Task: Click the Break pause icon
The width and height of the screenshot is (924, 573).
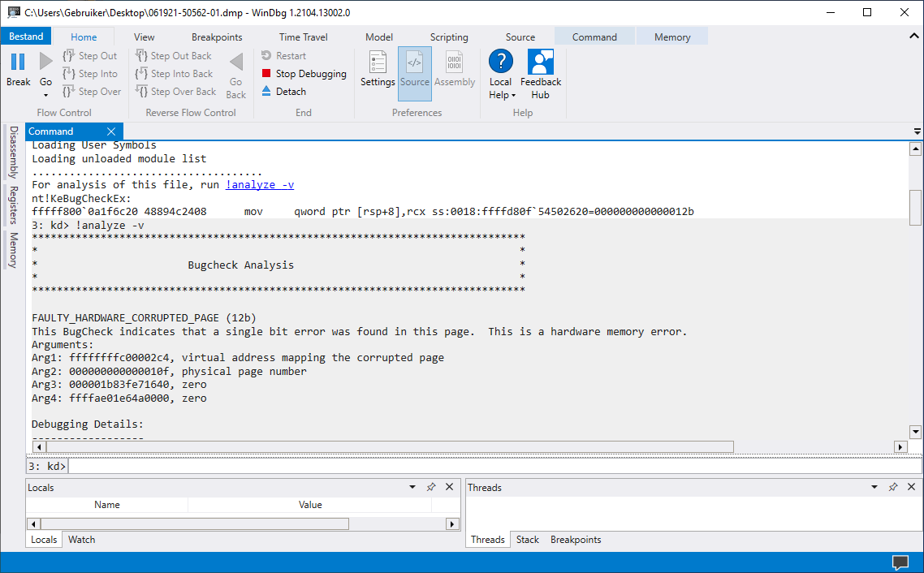Action: click(18, 62)
